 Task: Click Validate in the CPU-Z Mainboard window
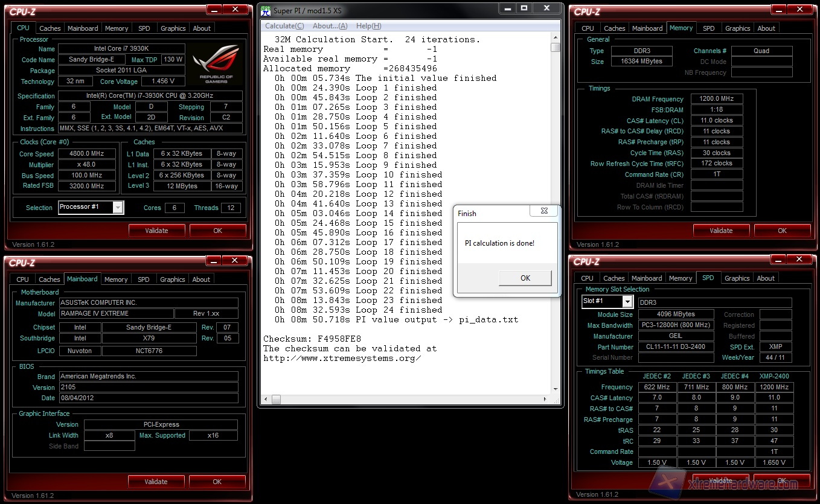pos(156,482)
